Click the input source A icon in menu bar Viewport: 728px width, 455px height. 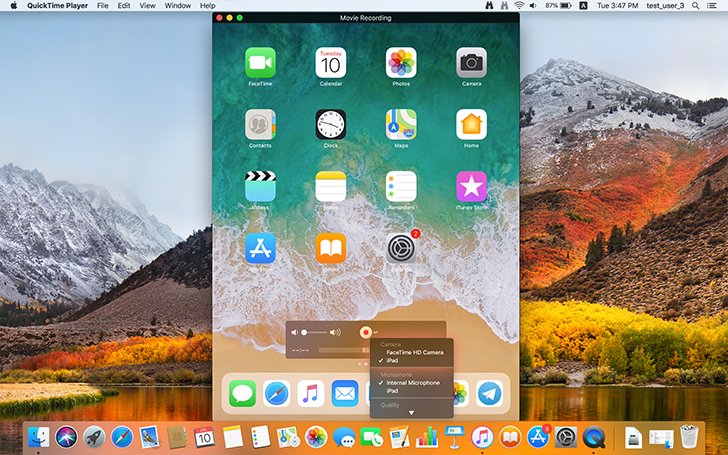pos(584,6)
